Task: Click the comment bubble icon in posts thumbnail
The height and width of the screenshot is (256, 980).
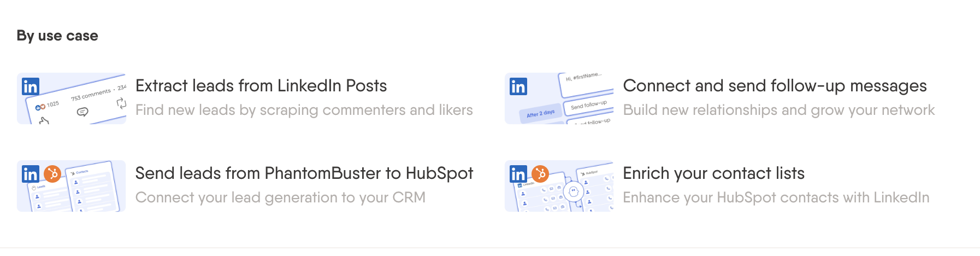Action: pos(82,112)
